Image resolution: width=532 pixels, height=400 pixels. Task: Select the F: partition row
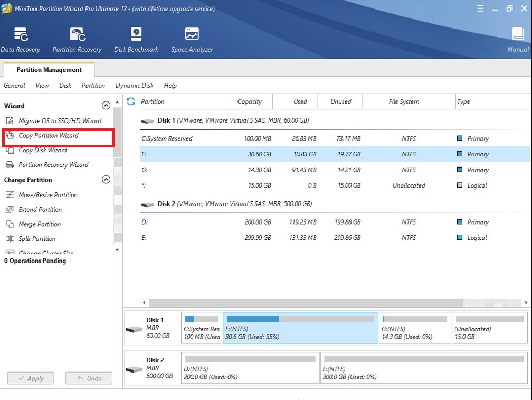(335, 154)
